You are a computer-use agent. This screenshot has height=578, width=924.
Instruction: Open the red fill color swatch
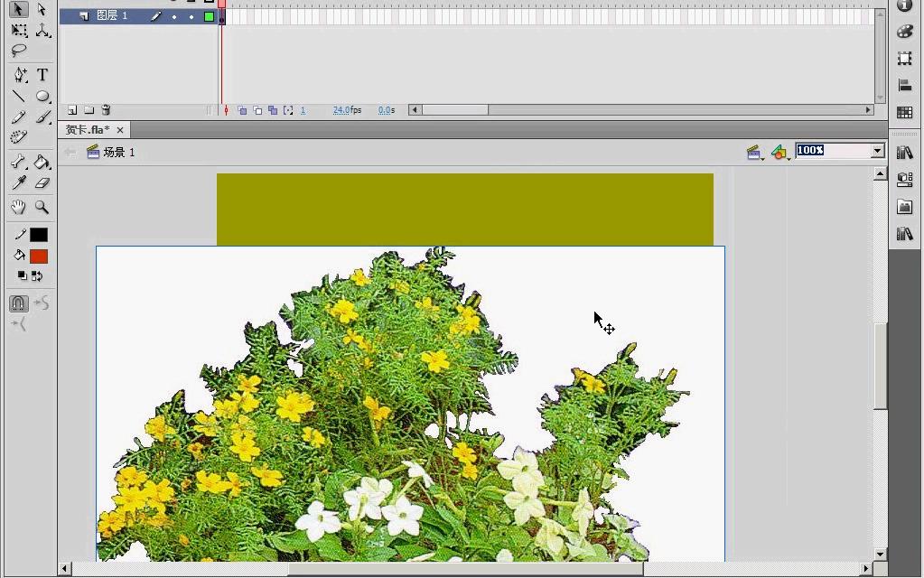[39, 256]
